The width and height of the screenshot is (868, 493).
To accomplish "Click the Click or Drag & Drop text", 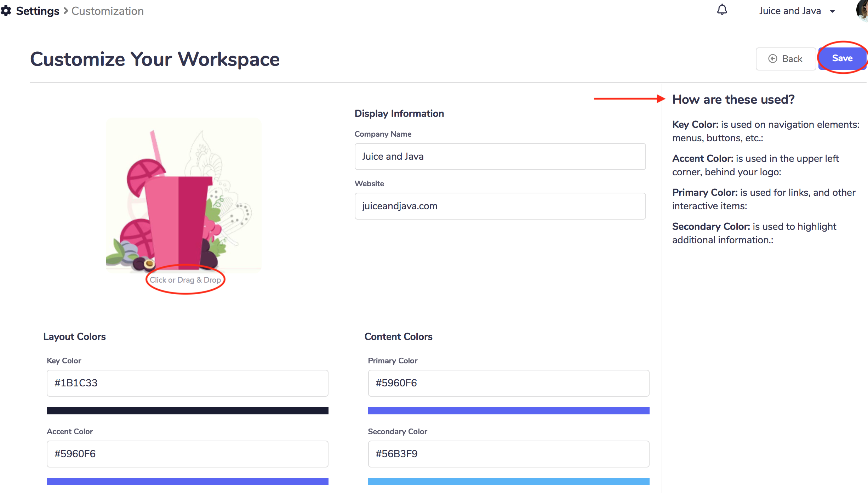I will [185, 280].
